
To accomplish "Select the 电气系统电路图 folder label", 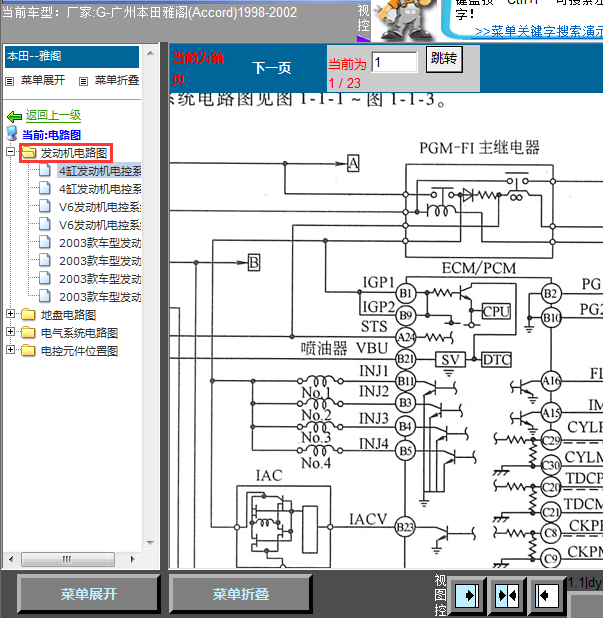I will pos(79,333).
